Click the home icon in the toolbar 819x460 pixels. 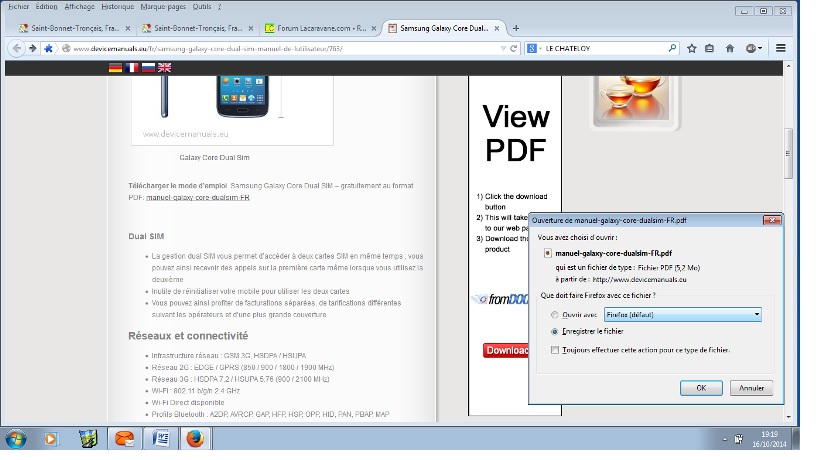730,48
